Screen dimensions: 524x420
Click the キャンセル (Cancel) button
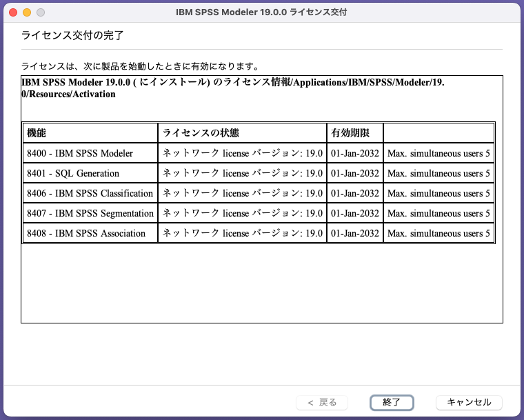[469, 402]
